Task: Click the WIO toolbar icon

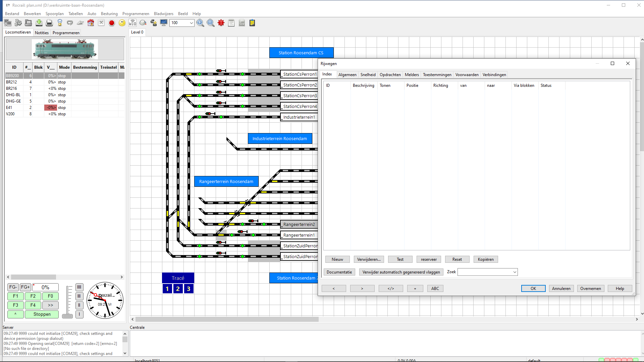Action: click(x=132, y=23)
